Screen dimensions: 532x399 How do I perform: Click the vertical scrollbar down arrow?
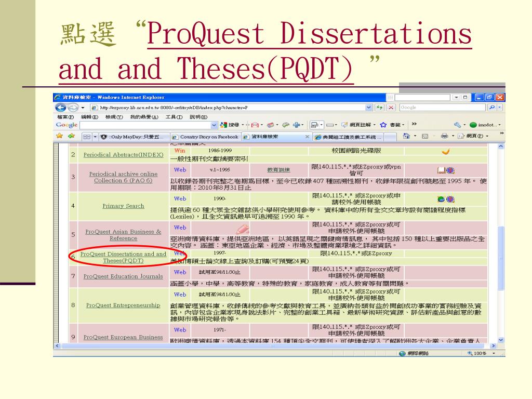[501, 340]
